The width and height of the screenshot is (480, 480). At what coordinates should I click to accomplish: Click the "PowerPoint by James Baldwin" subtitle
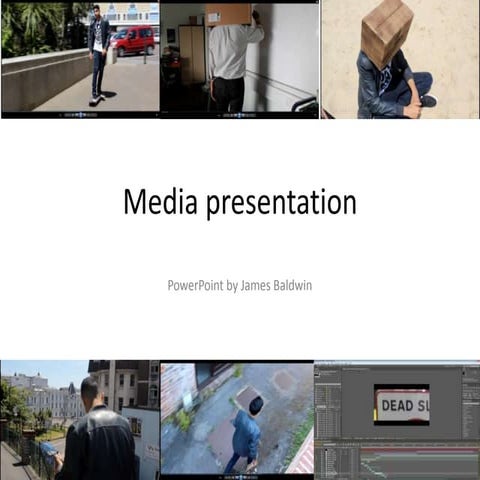pos(240,286)
